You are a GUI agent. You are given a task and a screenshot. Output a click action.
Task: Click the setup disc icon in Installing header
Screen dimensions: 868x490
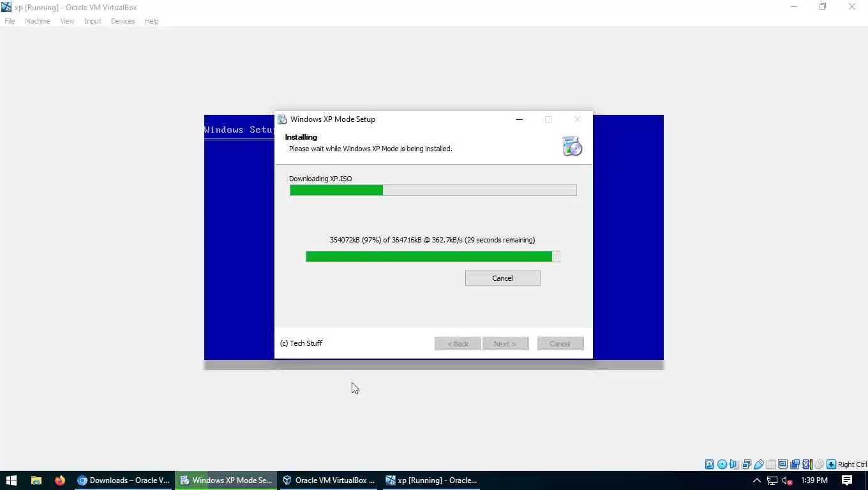click(x=572, y=146)
